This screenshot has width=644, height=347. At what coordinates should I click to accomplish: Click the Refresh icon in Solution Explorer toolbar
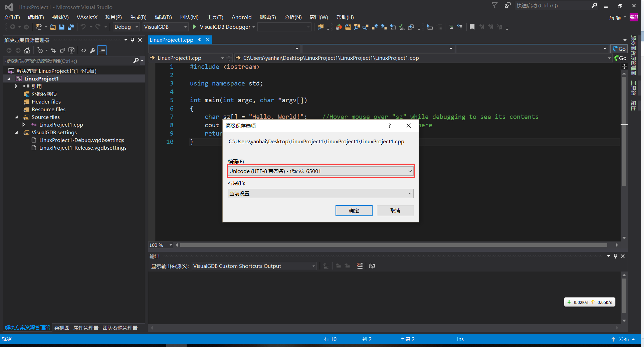[x=53, y=50]
